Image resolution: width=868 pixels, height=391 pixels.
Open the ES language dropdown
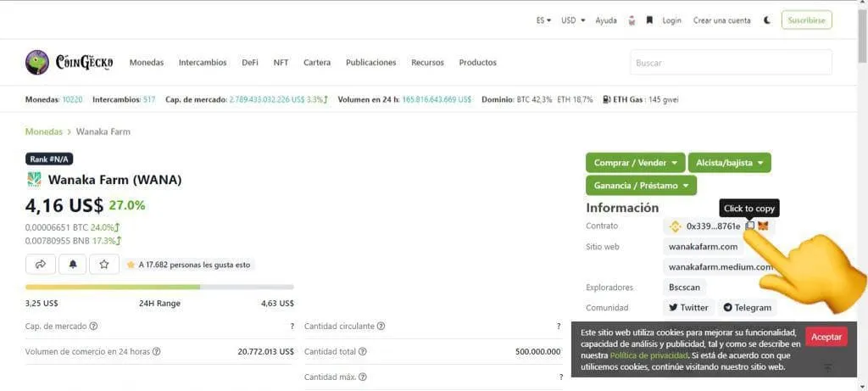[543, 20]
